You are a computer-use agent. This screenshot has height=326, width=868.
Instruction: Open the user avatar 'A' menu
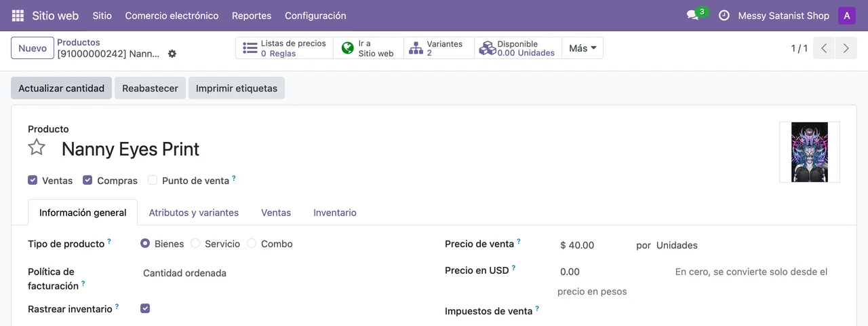(847, 15)
